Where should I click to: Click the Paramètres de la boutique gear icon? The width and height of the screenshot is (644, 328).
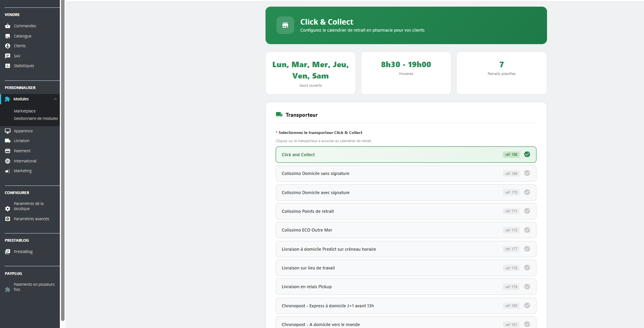[7, 209]
